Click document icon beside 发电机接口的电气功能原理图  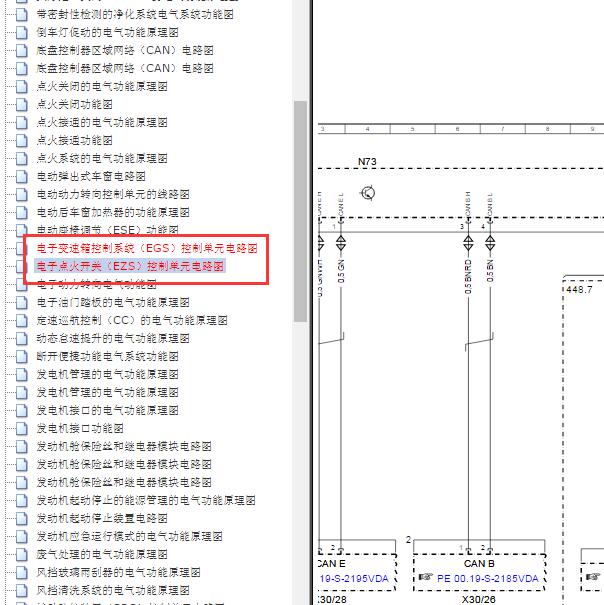[x=22, y=411]
